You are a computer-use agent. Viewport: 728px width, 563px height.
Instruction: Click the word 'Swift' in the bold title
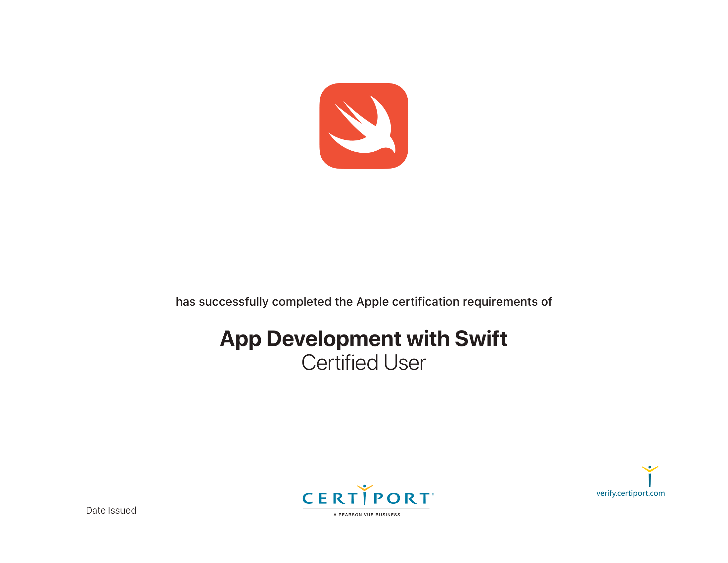pyautogui.click(x=481, y=339)
